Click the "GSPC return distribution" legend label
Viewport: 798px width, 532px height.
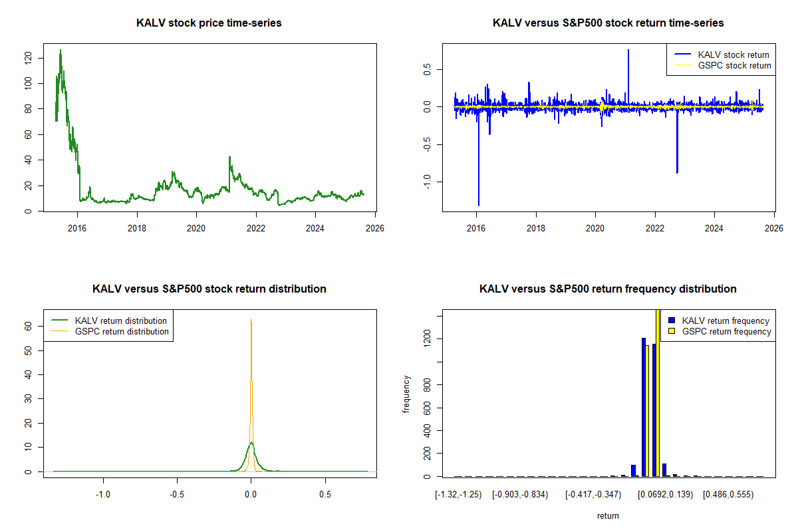(x=122, y=331)
